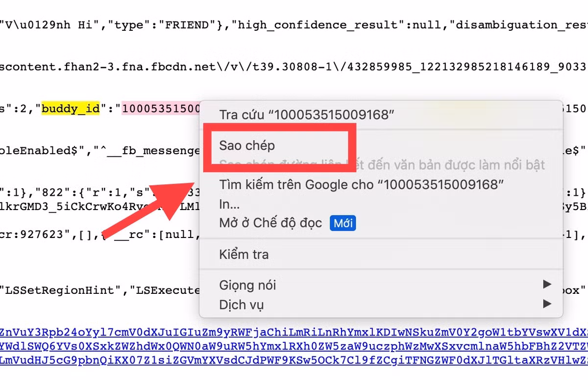Choose Tìm kiếm trên Google search option
This screenshot has height=380, width=588.
point(362,185)
